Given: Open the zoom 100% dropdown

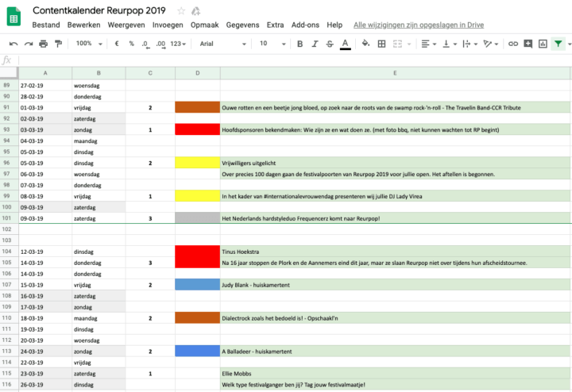Looking at the screenshot, I should (89, 44).
